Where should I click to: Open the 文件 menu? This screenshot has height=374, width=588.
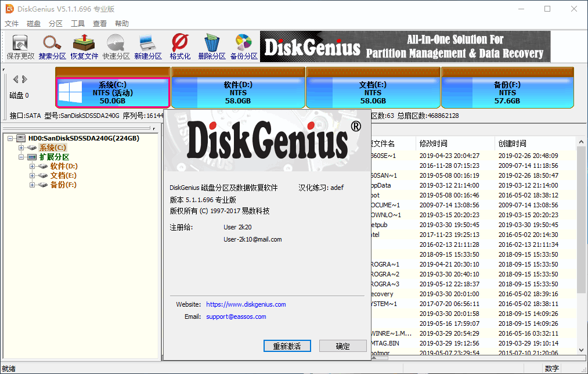(12, 24)
